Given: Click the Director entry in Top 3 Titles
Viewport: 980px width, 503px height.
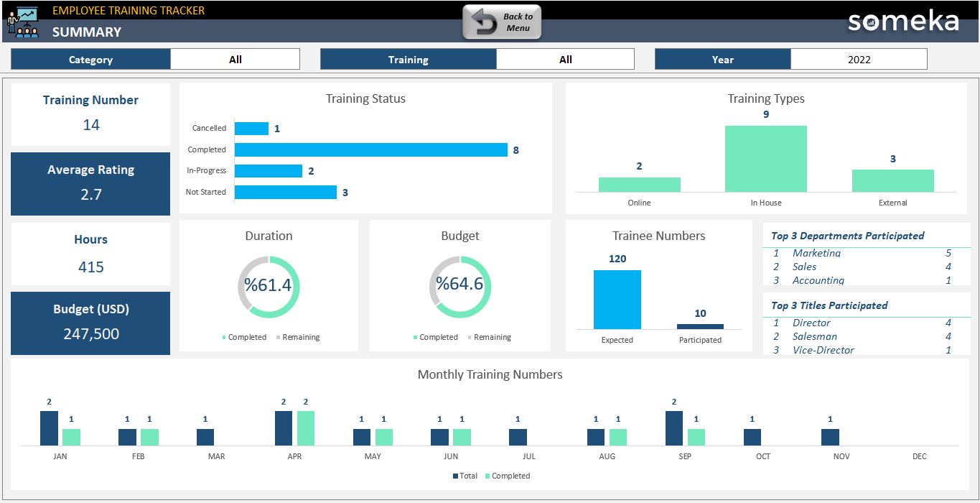Looking at the screenshot, I should 811,323.
